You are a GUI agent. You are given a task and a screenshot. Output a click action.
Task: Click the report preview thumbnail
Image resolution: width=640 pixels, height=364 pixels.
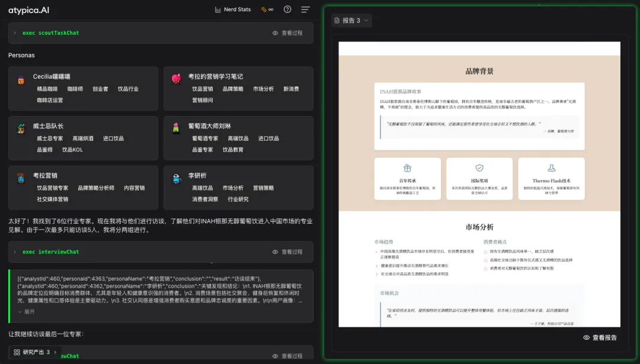pos(479,184)
